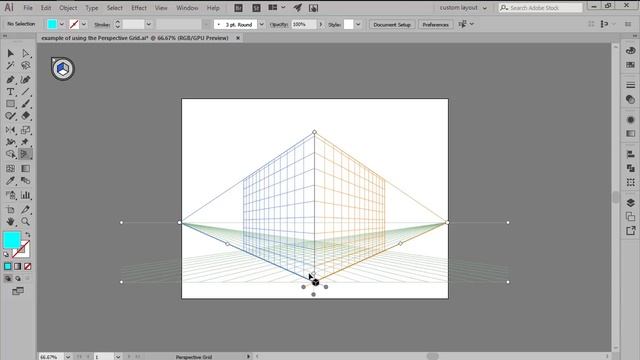Screen dimensions: 640x360
Task: Select the Curvature tool
Action: pos(26,80)
